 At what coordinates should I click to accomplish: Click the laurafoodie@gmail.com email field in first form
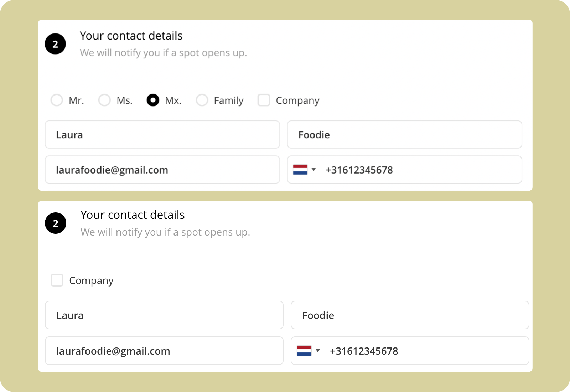[162, 170]
